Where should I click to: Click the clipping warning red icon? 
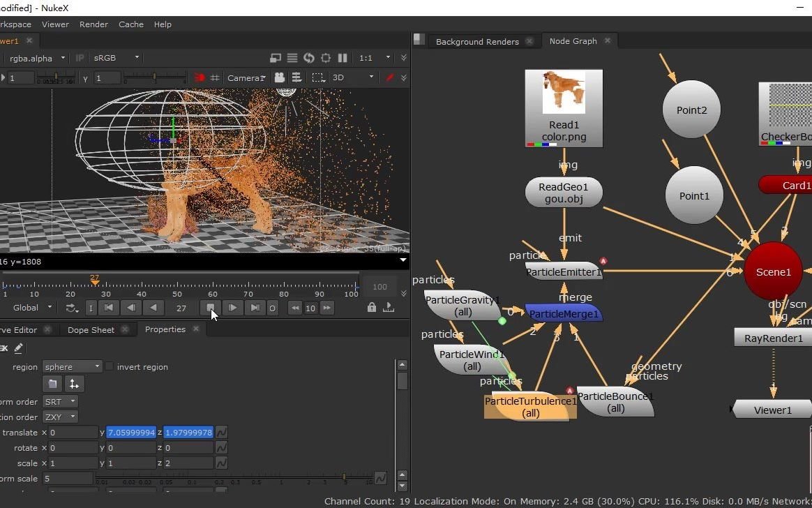tap(200, 77)
